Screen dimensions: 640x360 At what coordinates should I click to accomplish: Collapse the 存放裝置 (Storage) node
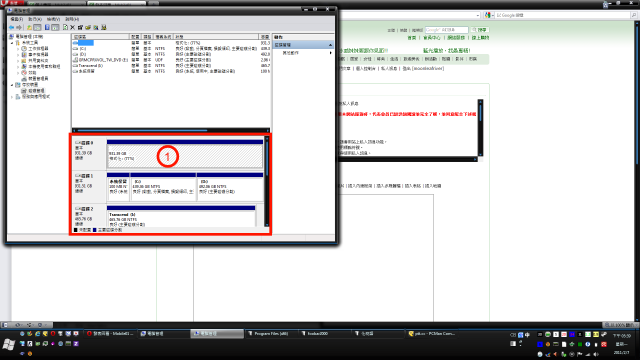(x=12, y=85)
